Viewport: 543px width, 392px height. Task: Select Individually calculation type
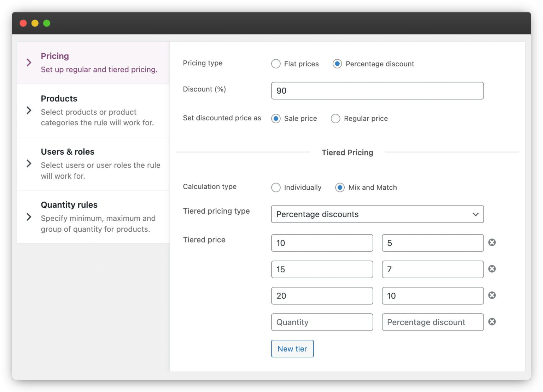276,188
